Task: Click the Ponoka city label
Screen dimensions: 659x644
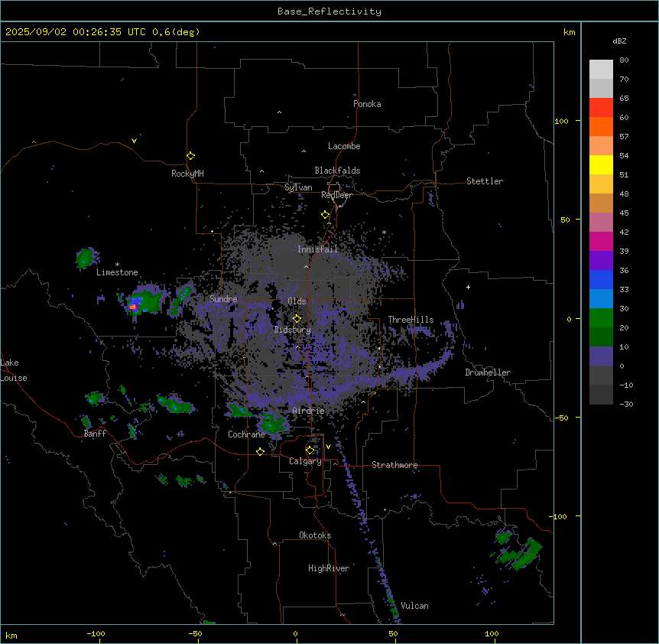Action: (367, 104)
